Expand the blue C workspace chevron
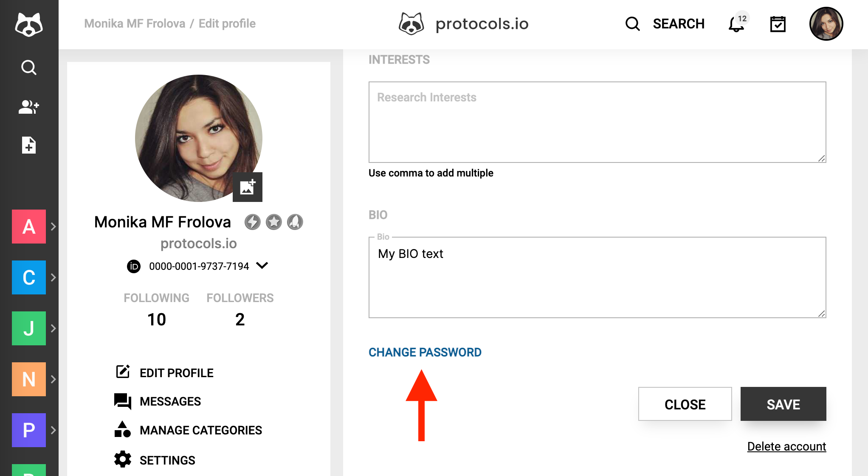 click(x=54, y=277)
